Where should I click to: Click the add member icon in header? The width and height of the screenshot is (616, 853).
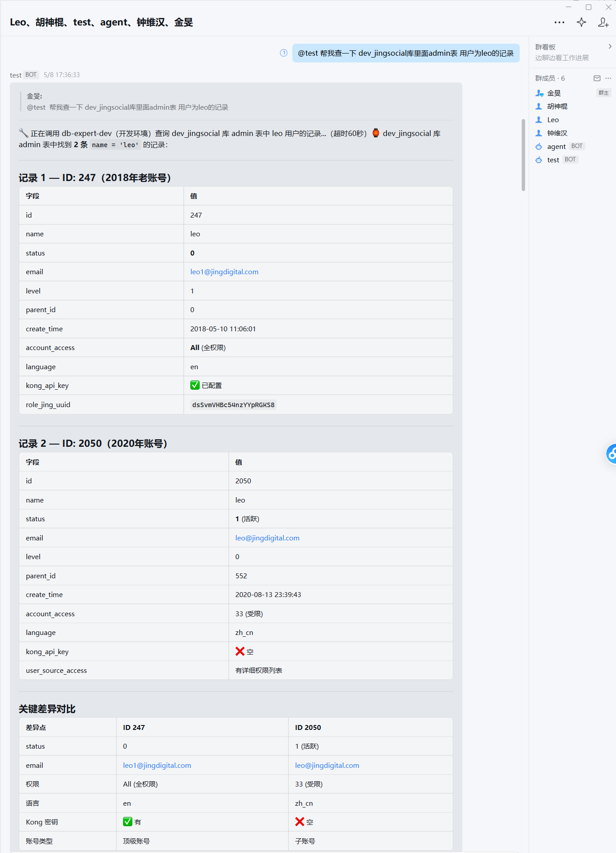click(603, 22)
